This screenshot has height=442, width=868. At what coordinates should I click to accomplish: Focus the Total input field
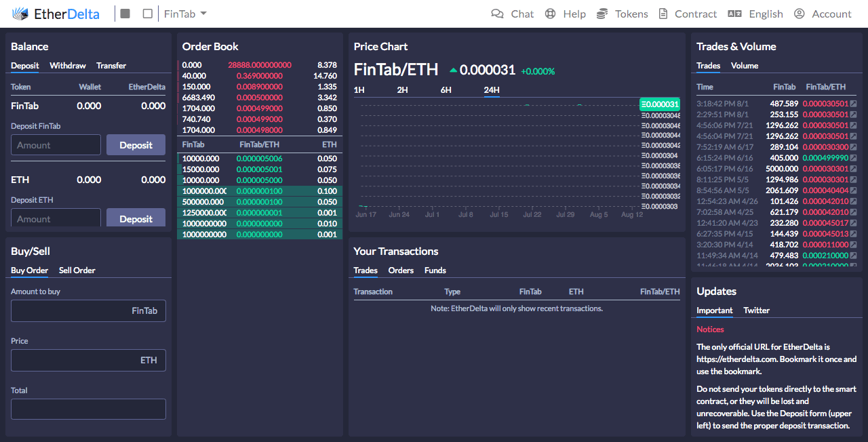click(88, 409)
